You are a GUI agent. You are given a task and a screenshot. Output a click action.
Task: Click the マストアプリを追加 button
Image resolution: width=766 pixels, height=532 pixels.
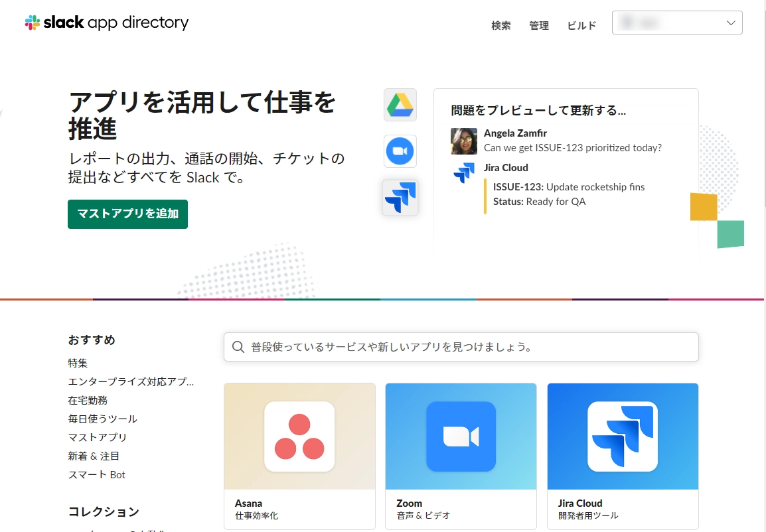[x=127, y=214]
